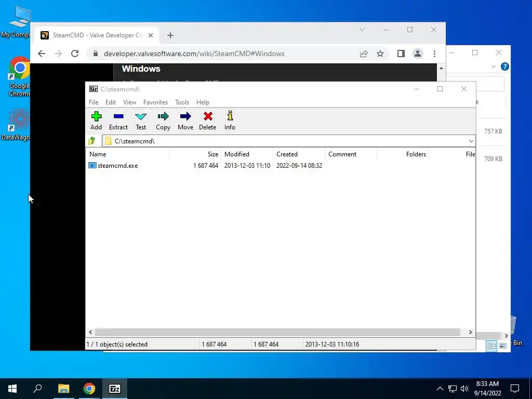
Task: Sort by the Created column header
Action: (299, 154)
